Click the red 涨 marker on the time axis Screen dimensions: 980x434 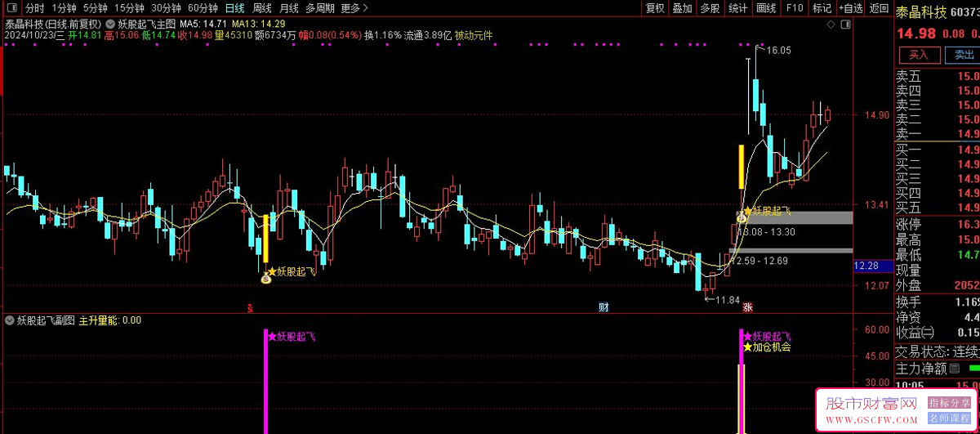[746, 308]
